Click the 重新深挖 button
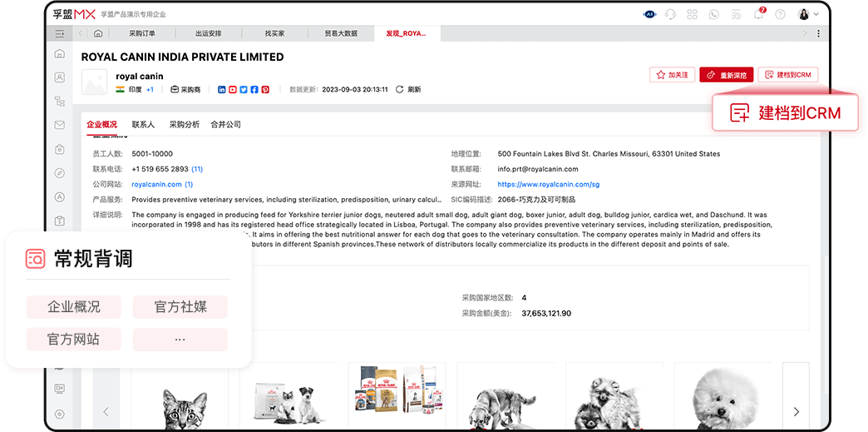The image size is (868, 432). tap(726, 75)
